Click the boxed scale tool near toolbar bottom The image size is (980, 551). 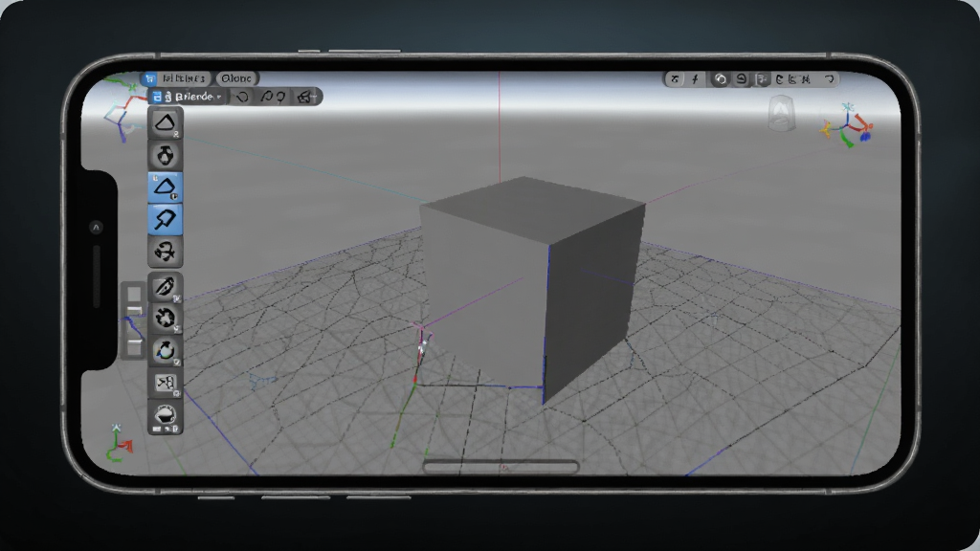[x=165, y=383]
